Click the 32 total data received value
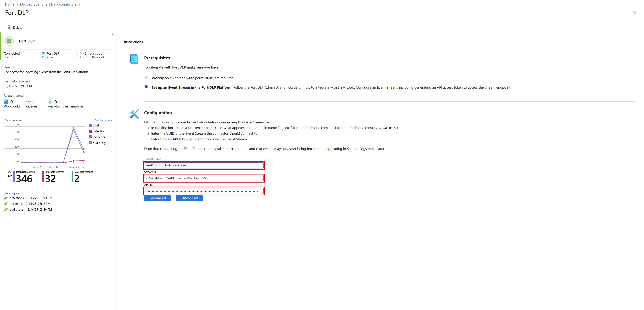The image size is (644, 310). click(50, 179)
